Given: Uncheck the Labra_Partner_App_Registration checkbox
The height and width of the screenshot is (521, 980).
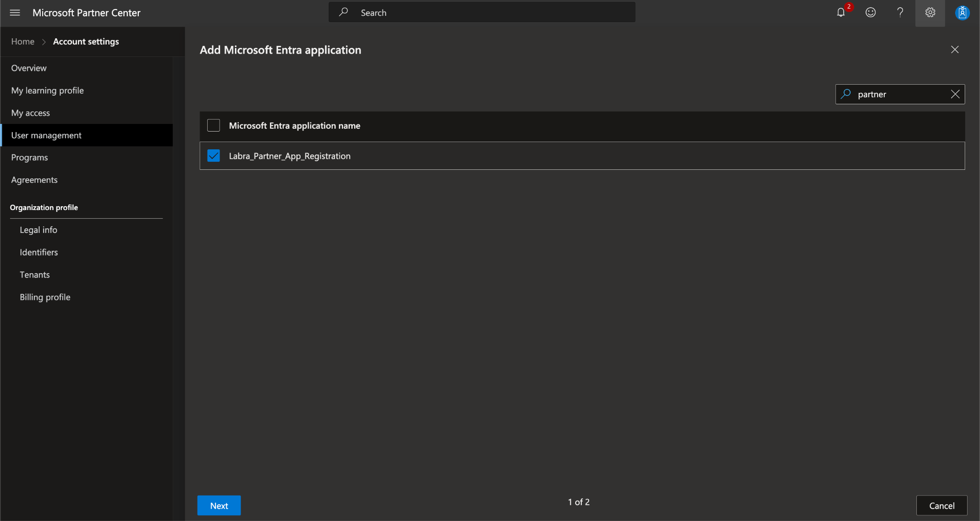Looking at the screenshot, I should (213, 155).
